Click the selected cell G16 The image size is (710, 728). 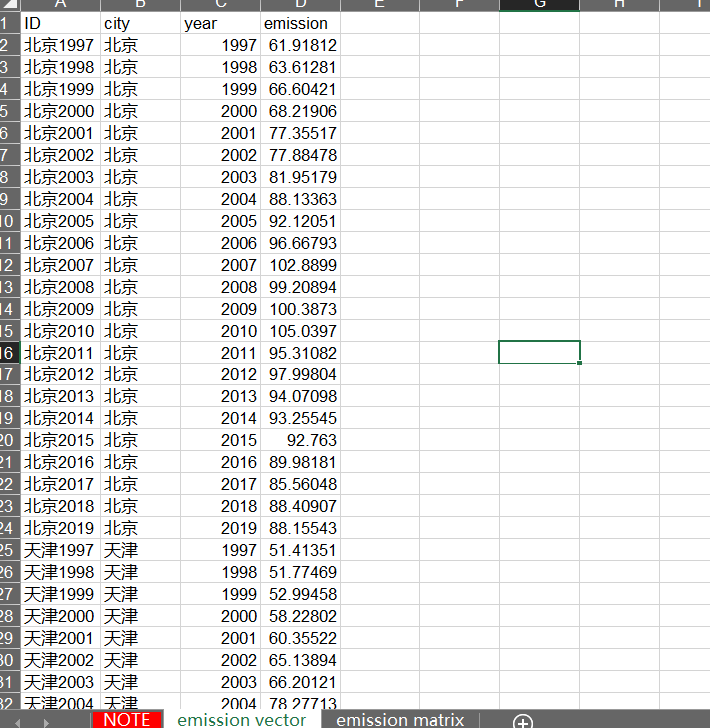[x=539, y=353]
